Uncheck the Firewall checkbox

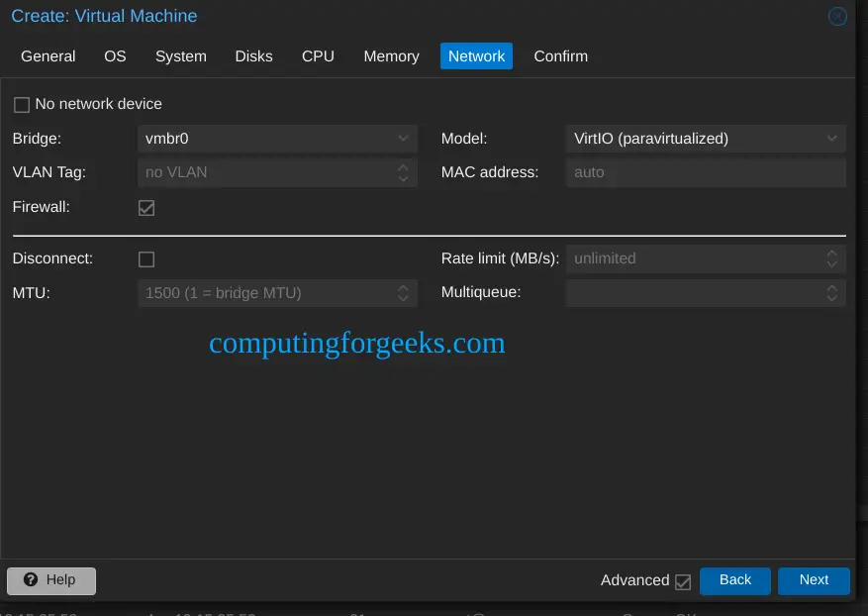pyautogui.click(x=146, y=208)
